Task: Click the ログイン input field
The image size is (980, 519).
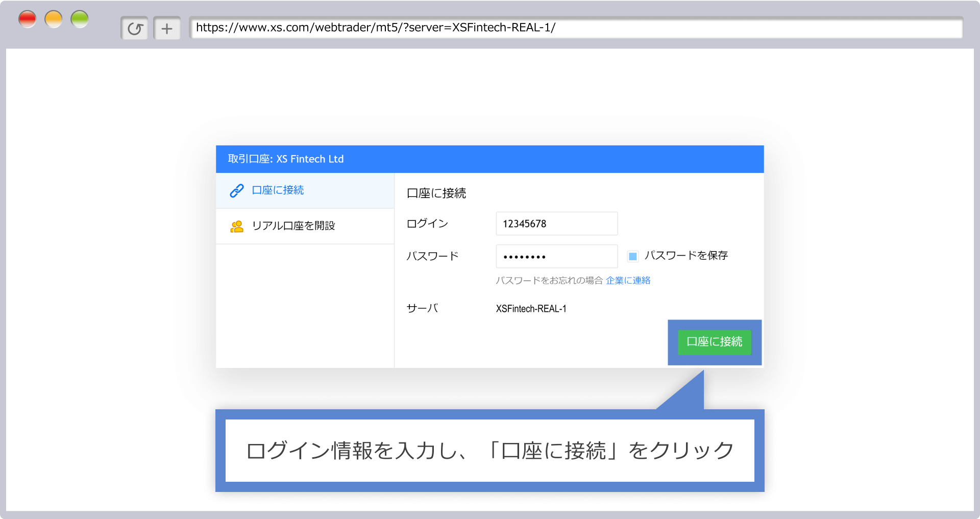Action: pos(556,224)
